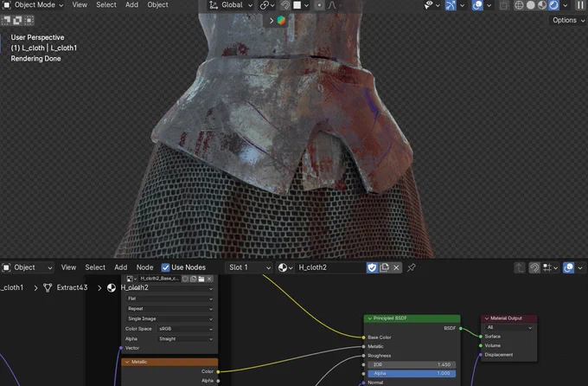Toggle fake user shield for H_cloth2

click(372, 267)
